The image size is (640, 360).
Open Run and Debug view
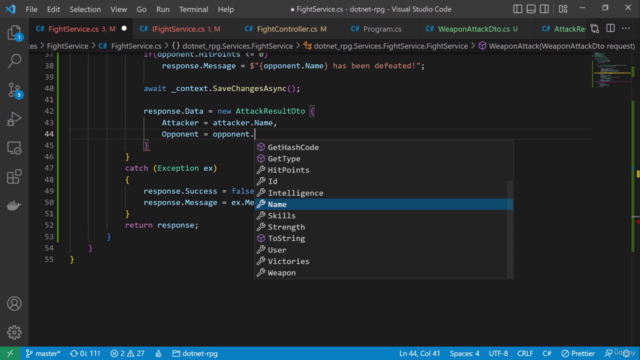[x=14, y=119]
